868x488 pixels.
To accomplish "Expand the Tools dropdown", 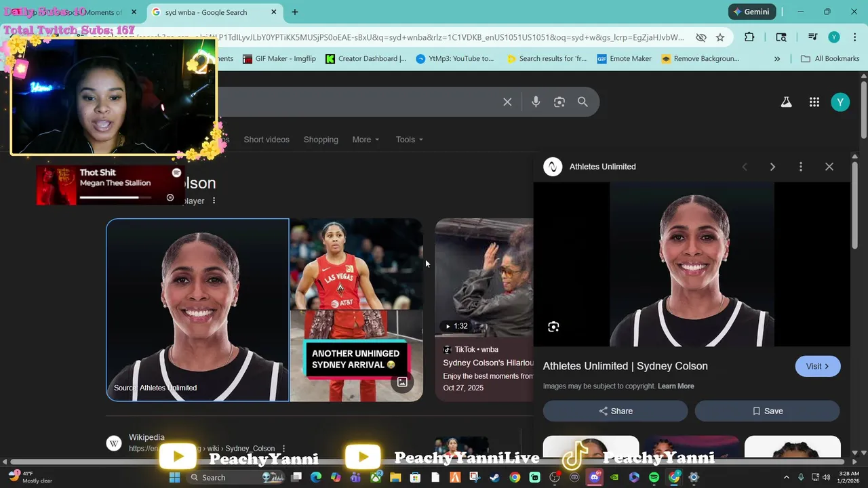I will coord(410,140).
